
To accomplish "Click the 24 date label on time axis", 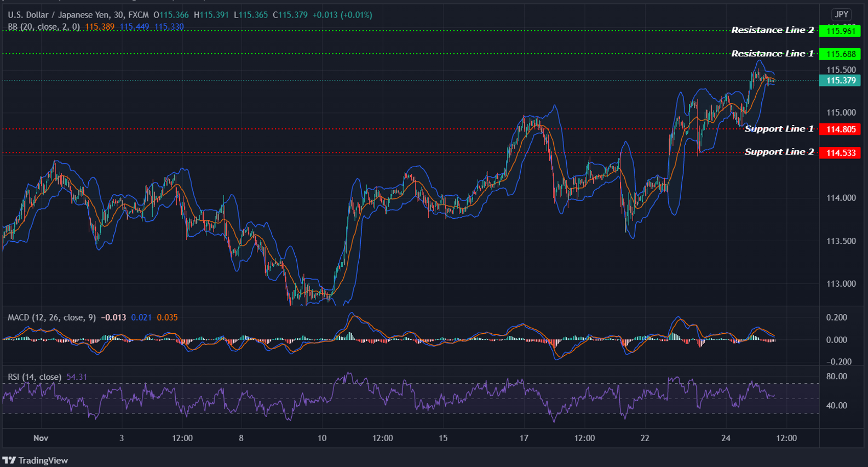I will [726, 438].
